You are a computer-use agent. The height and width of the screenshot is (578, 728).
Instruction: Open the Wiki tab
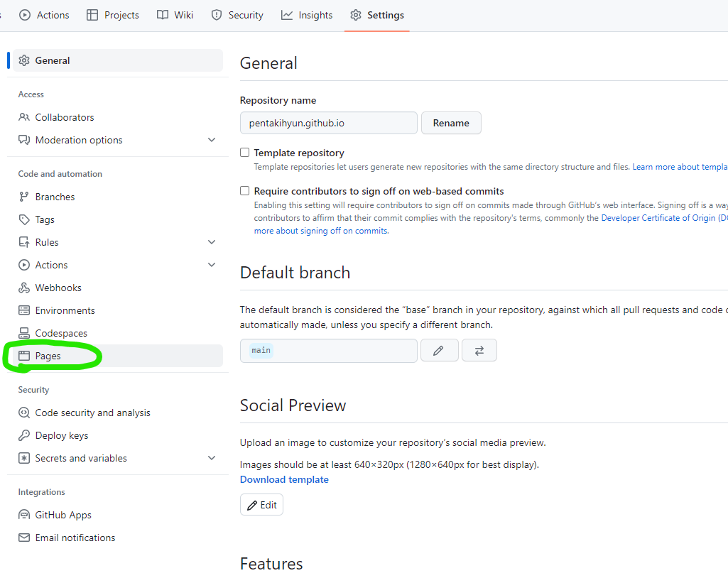coord(175,16)
